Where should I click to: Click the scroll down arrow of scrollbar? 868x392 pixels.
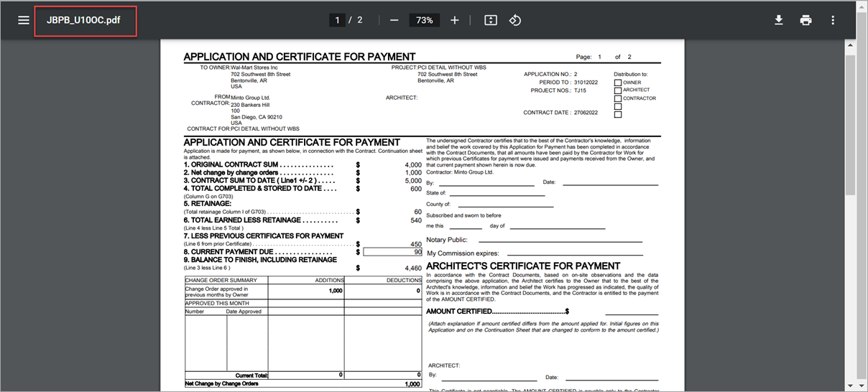[851, 386]
